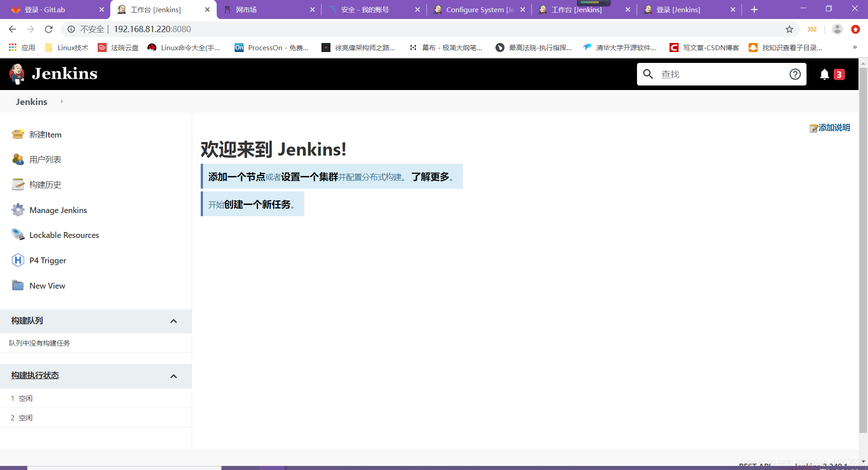Click the P4 Trigger icon

coord(18,260)
